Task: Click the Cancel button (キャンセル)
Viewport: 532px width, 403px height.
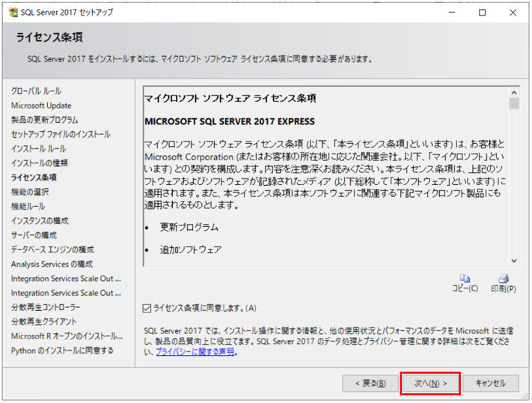Action: 491,384
